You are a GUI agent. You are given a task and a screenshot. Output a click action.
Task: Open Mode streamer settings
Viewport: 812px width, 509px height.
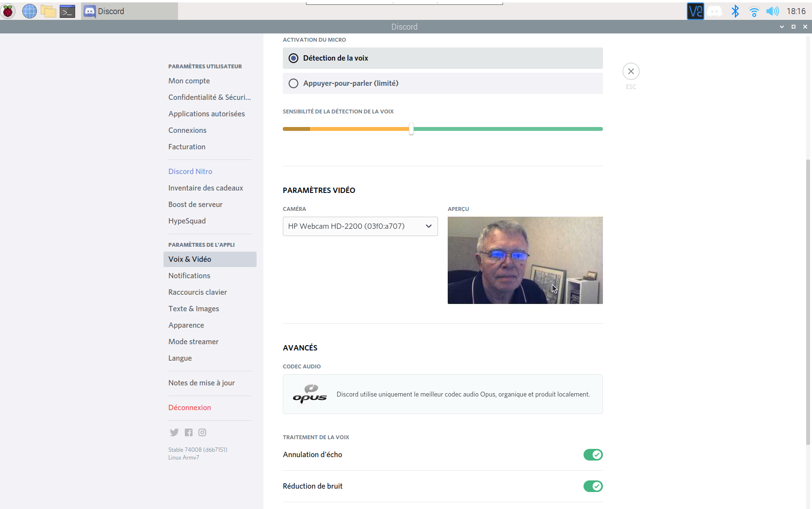[x=210, y=342]
